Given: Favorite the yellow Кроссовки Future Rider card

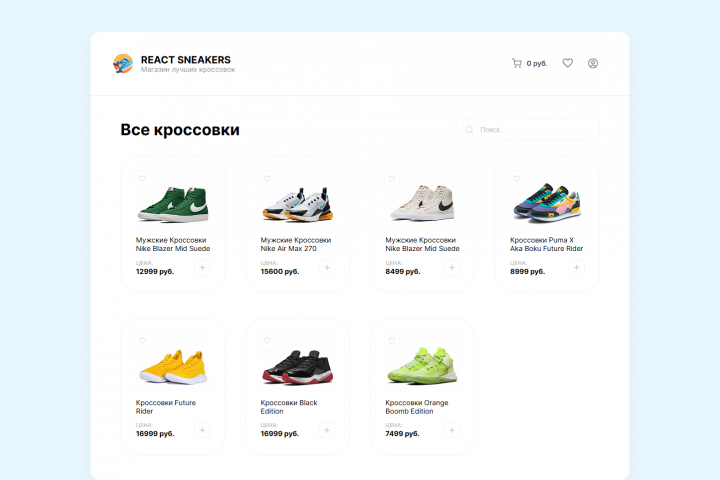Looking at the screenshot, I should pyautogui.click(x=142, y=341).
